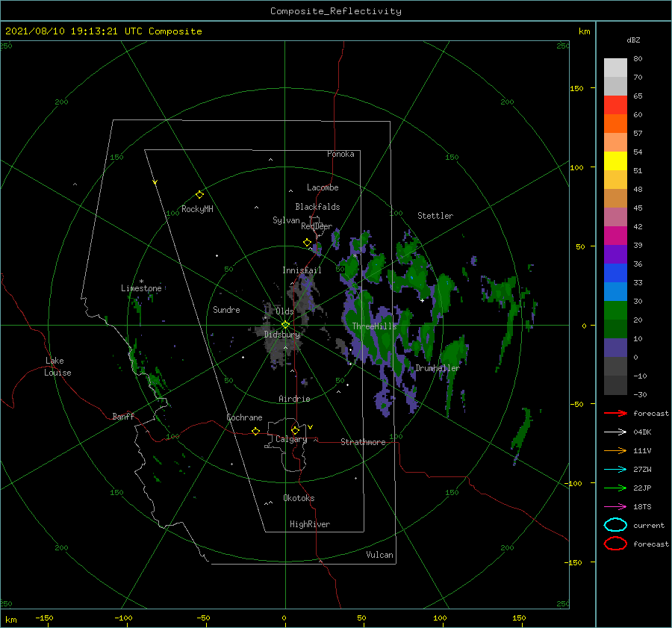Click the Limestone label on the map
Image resolution: width=672 pixels, height=628 pixels.
141,288
